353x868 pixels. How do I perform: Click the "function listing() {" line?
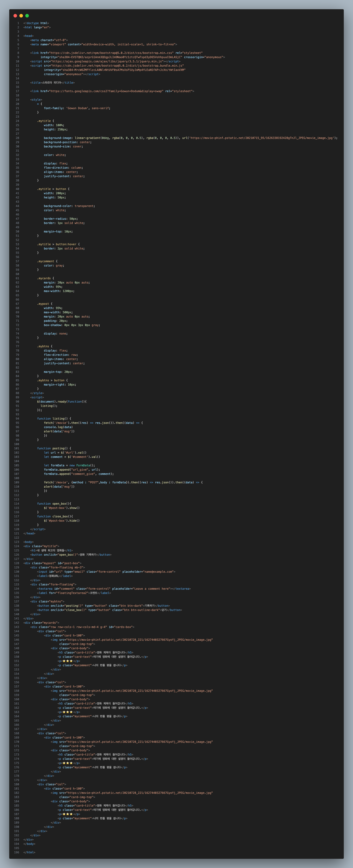tap(54, 419)
